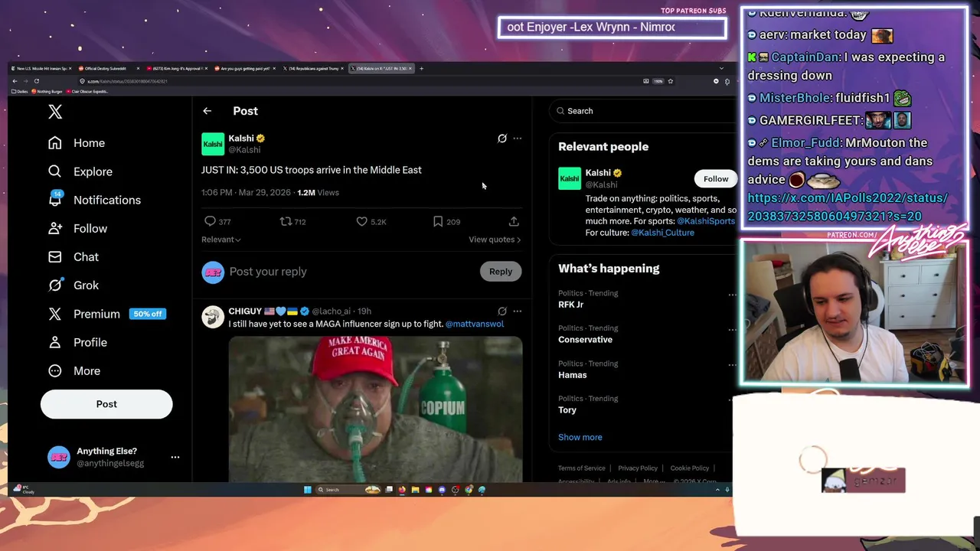
Task: Open Notifications with the 14 badge
Action: (93, 200)
